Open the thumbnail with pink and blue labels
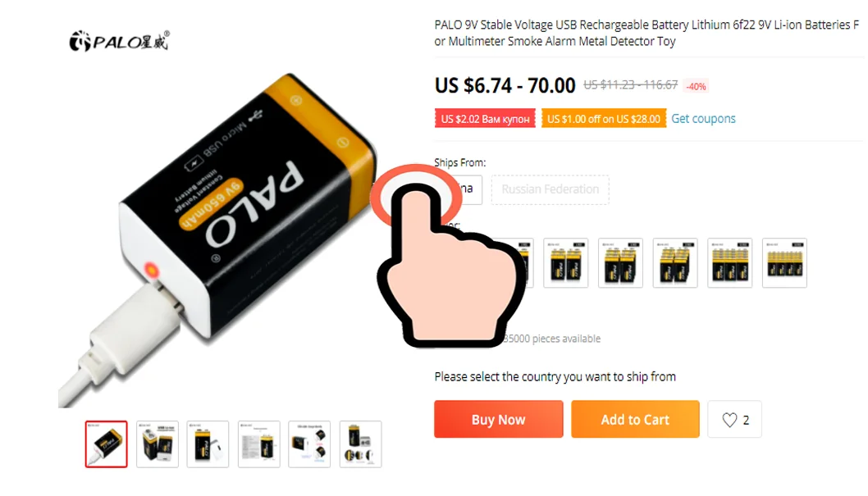This screenshot has height=496, width=868. pyautogui.click(x=309, y=444)
